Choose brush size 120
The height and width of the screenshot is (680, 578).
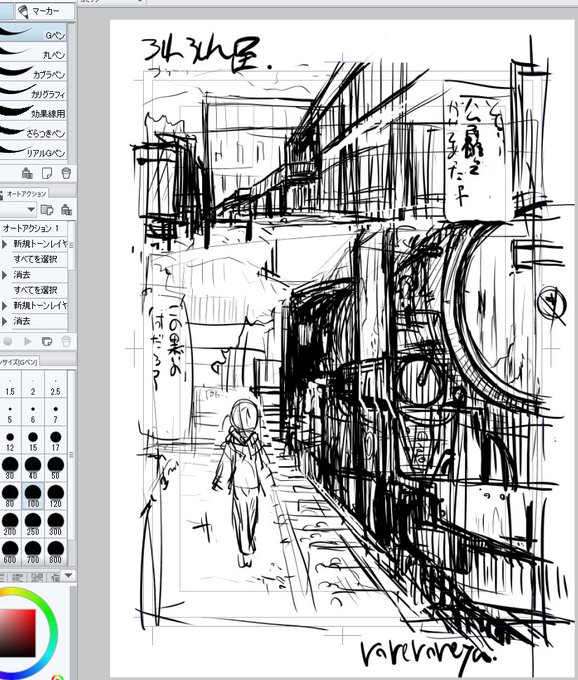tap(56, 497)
